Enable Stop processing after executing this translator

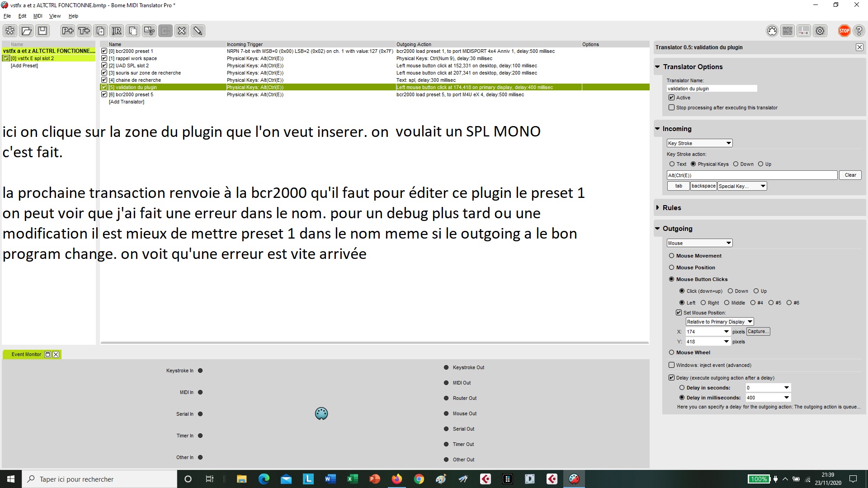tap(672, 108)
